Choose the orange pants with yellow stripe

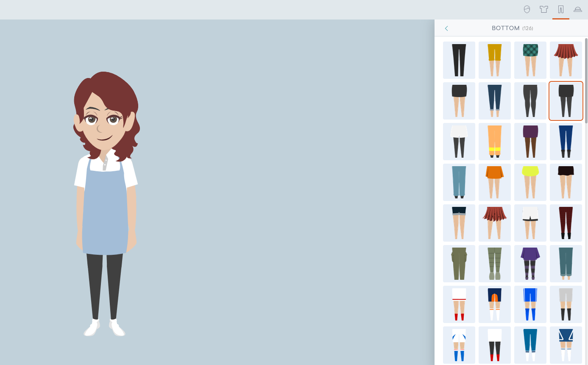point(494,142)
